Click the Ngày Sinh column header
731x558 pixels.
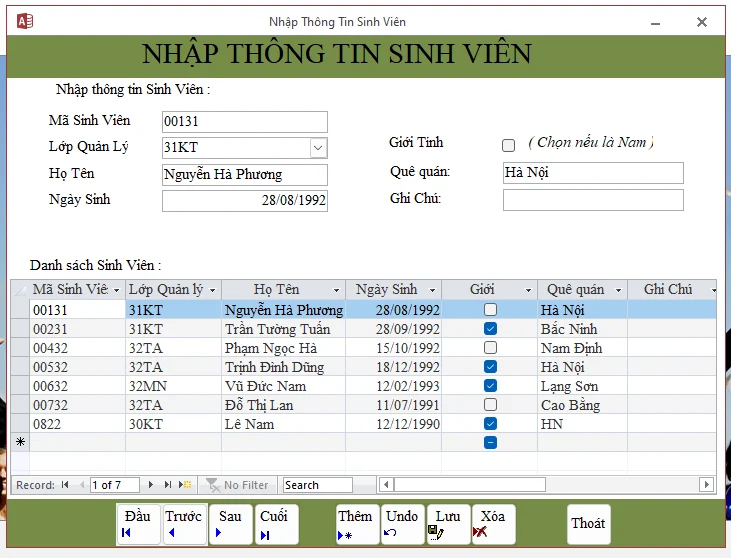(386, 290)
